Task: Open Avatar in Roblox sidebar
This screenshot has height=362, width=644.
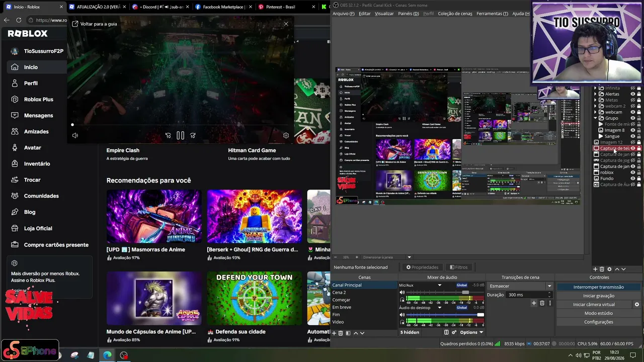Action: coord(33,147)
